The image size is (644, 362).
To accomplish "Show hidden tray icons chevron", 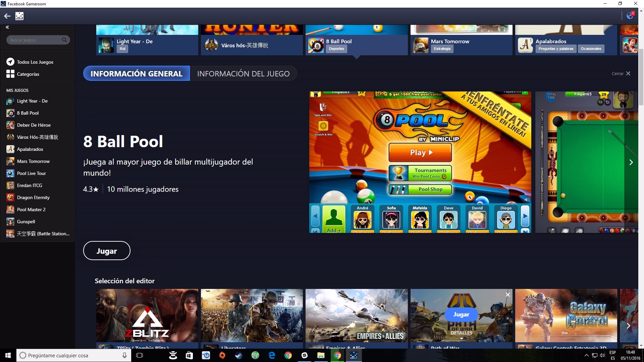I will tap(586, 355).
